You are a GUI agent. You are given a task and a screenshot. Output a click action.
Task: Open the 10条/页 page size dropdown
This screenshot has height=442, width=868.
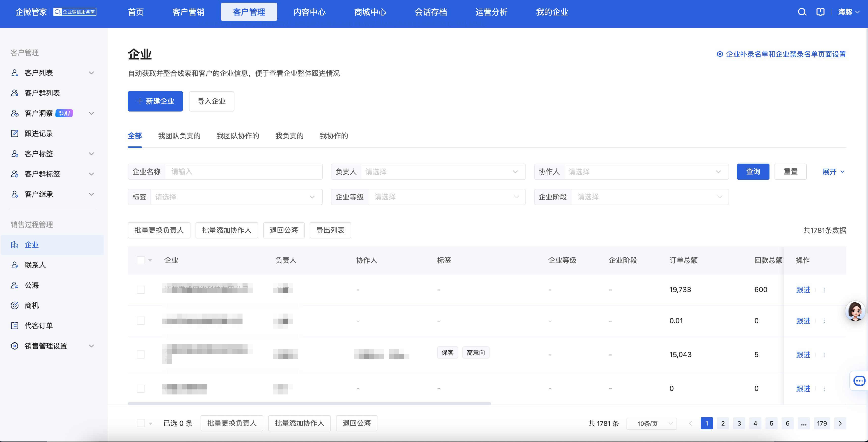(x=652, y=424)
